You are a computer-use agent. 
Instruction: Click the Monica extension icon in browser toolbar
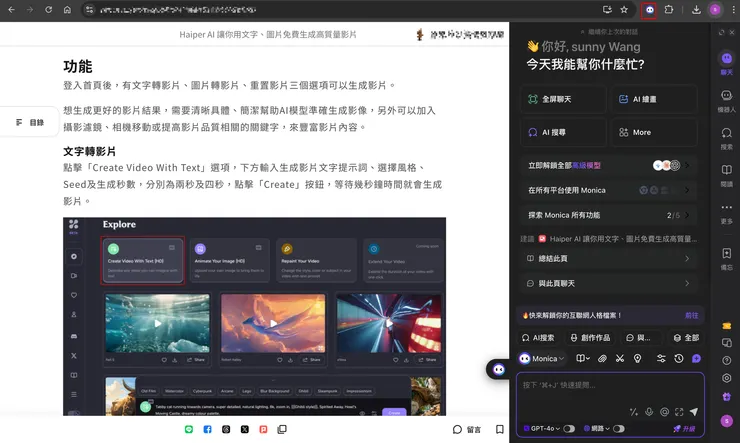tap(650, 10)
